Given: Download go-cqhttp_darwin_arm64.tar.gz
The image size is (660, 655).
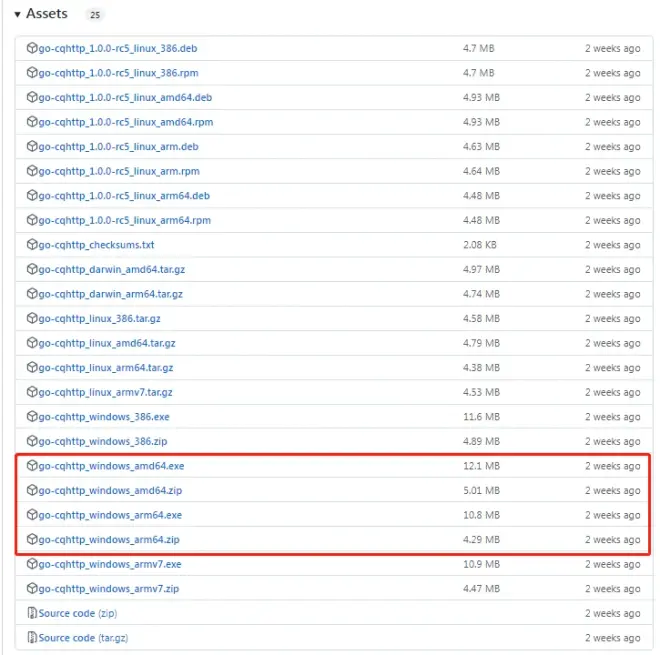Looking at the screenshot, I should pyautogui.click(x=111, y=294).
